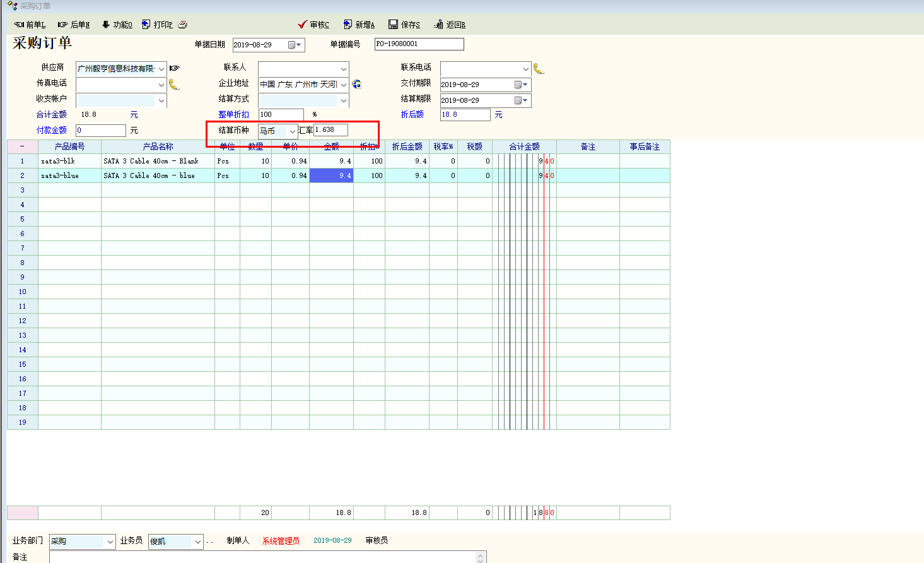Click the phone icon next to 联系电话
This screenshot has height=563, width=924.
tap(538, 68)
